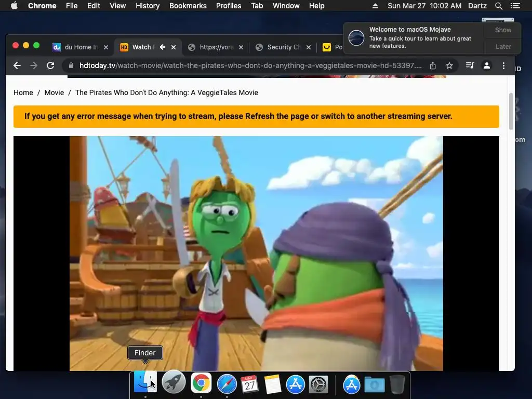Click The Pirates Who Don't Do Anything breadcrumb
This screenshot has width=532, height=399.
click(167, 92)
